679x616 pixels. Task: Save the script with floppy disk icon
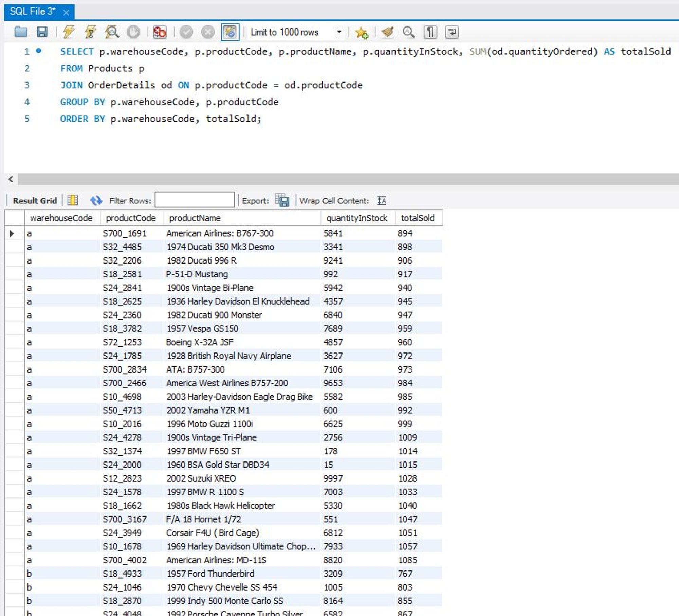42,32
